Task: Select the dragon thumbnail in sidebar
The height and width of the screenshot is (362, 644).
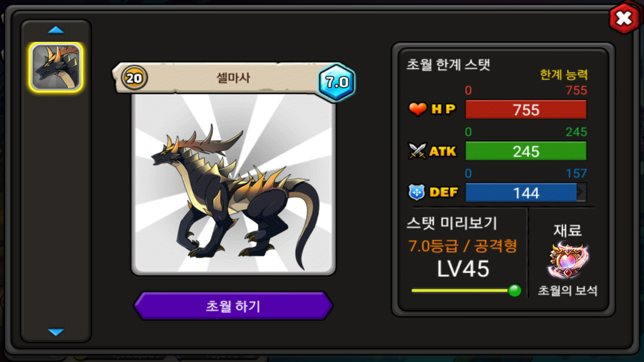Action: coord(56,67)
